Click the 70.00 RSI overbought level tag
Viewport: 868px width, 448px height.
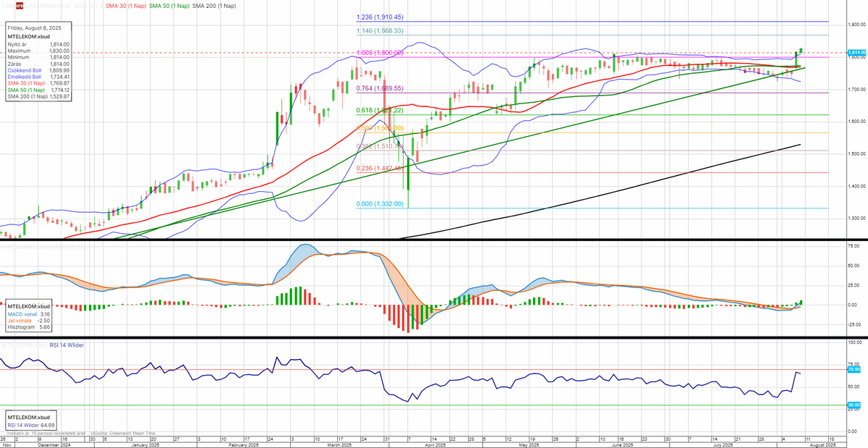point(854,369)
